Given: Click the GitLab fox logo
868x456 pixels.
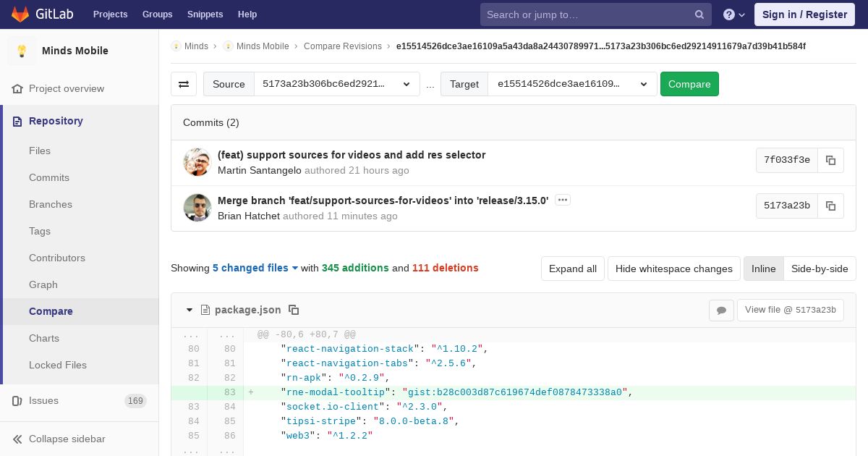Looking at the screenshot, I should (20, 14).
